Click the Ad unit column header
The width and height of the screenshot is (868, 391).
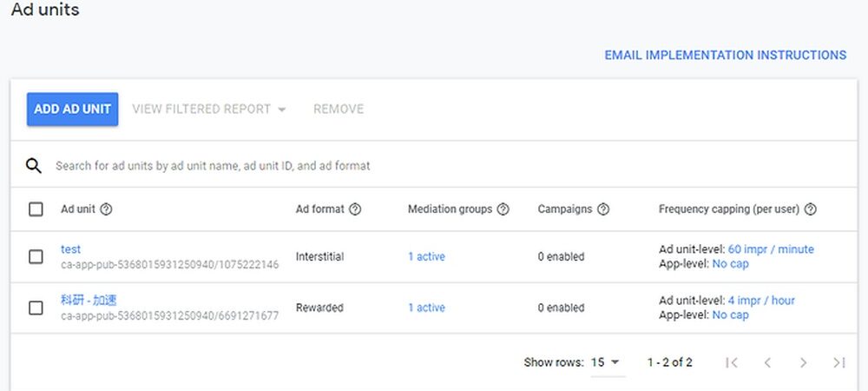[x=78, y=209]
